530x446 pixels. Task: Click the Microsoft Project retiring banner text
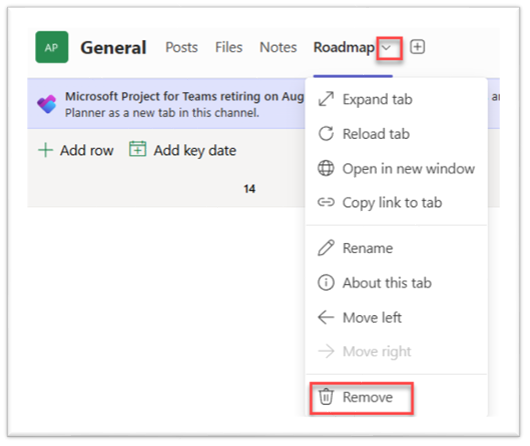point(184,104)
